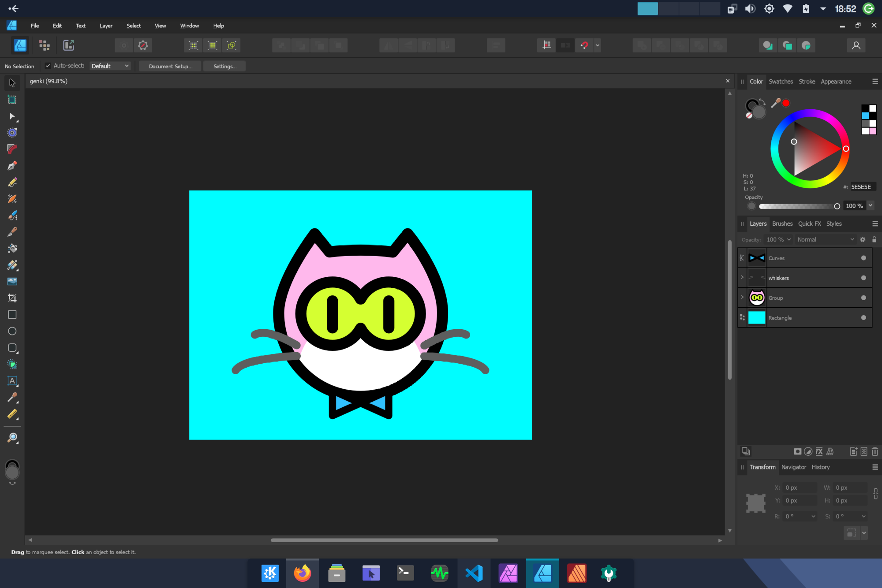This screenshot has height=588, width=882.
Task: Select the Rectangle shape tool
Action: [12, 315]
